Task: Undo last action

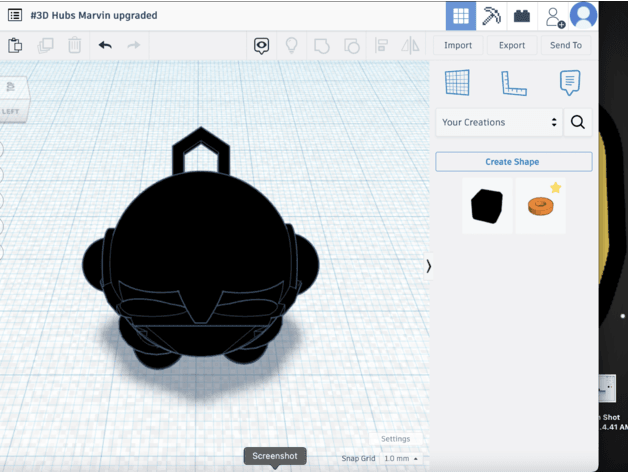Action: pyautogui.click(x=105, y=45)
